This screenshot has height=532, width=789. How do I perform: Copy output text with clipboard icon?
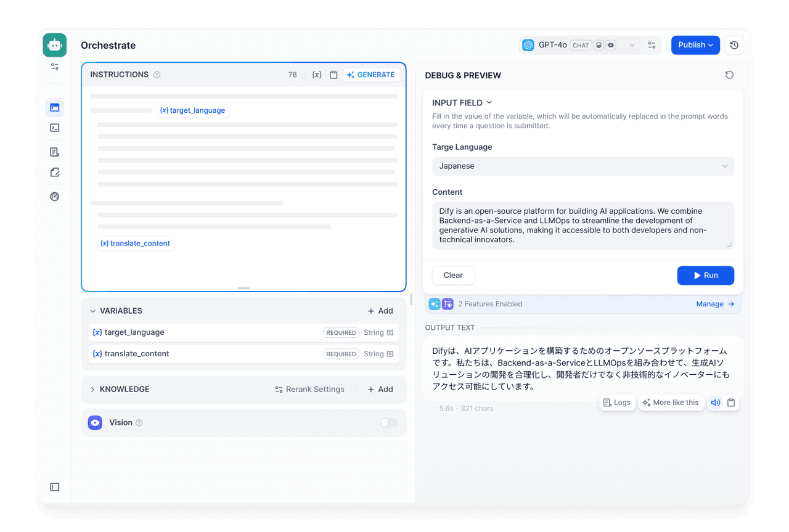click(x=731, y=403)
